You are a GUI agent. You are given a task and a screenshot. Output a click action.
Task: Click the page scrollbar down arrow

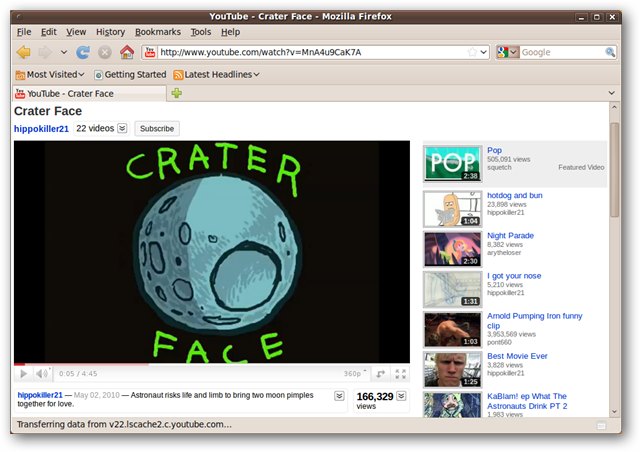[x=614, y=412]
